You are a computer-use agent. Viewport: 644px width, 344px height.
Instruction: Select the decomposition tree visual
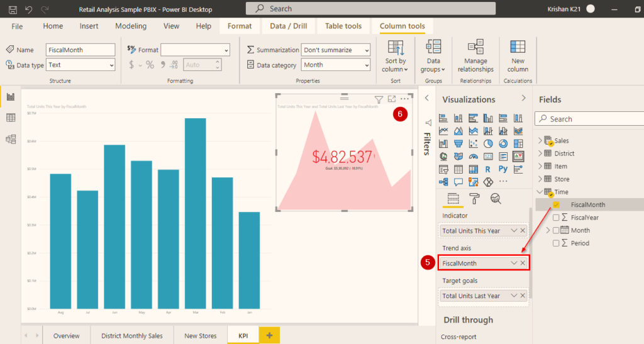click(x=443, y=182)
